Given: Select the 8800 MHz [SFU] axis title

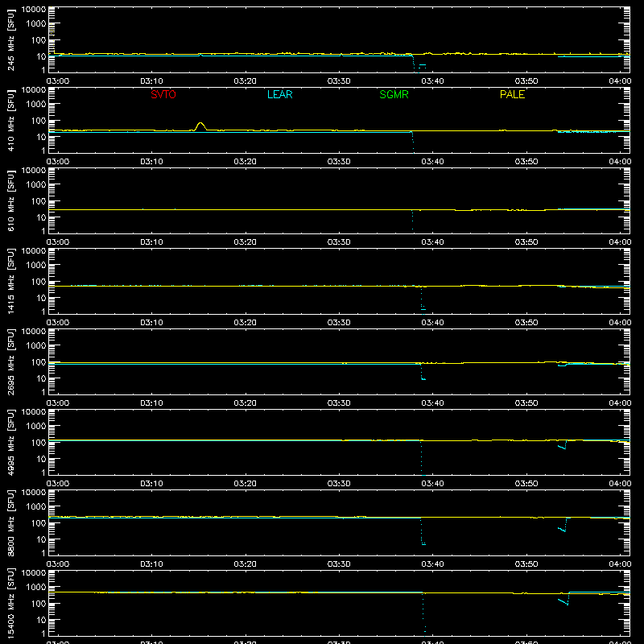Looking at the screenshot, I should pos(10,522).
